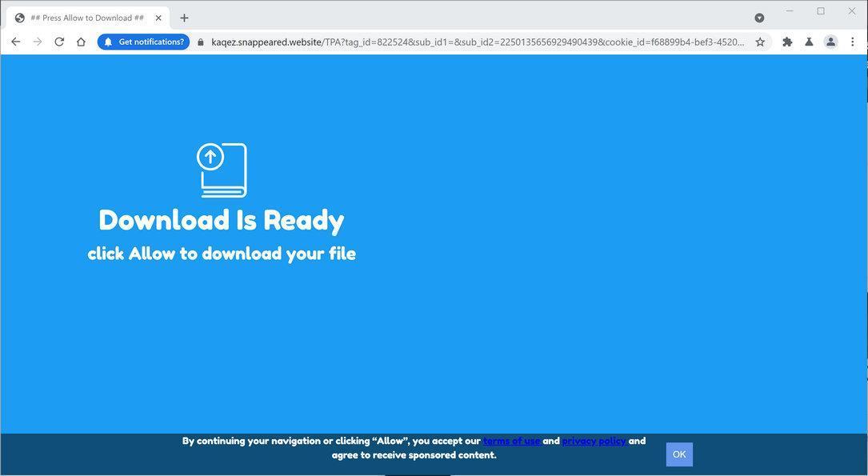This screenshot has height=476, width=868.
Task: Open the browser profile avatar icon
Action: (830, 42)
